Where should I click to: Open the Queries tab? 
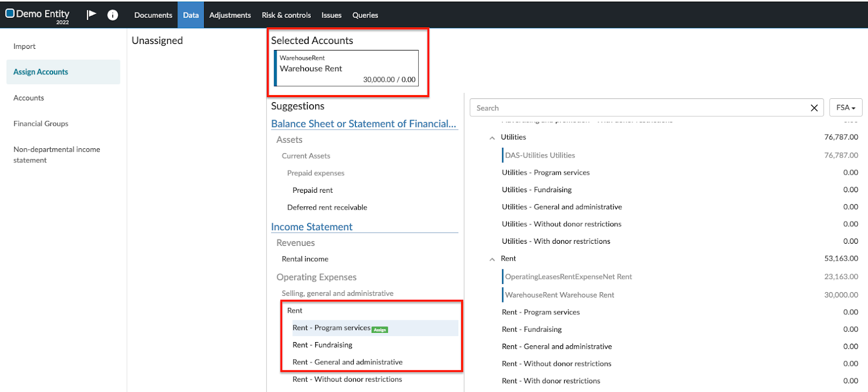pyautogui.click(x=365, y=15)
